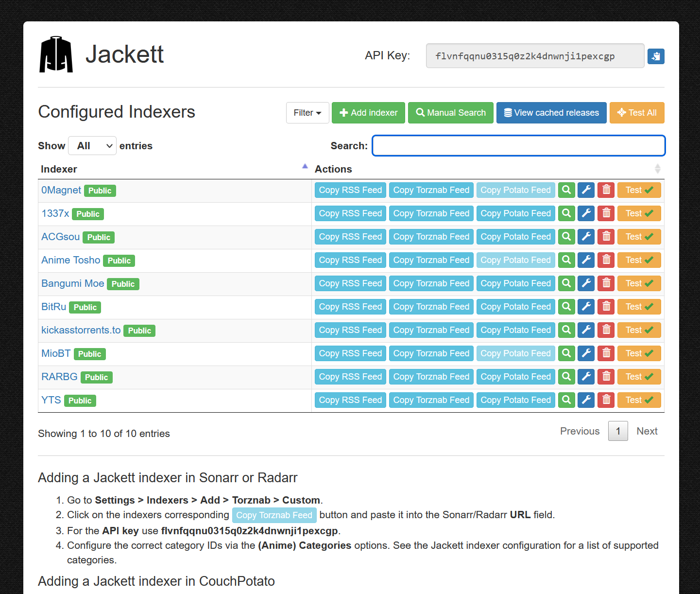The image size is (700, 594).
Task: Search the 1337x indexer via magnifier icon
Action: coord(566,213)
